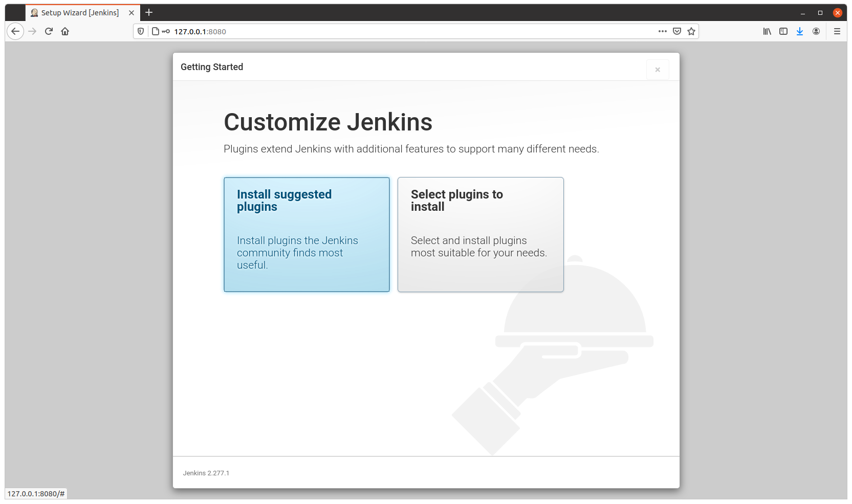Show site information page icon
This screenshot has width=852, height=504.
pos(156,31)
